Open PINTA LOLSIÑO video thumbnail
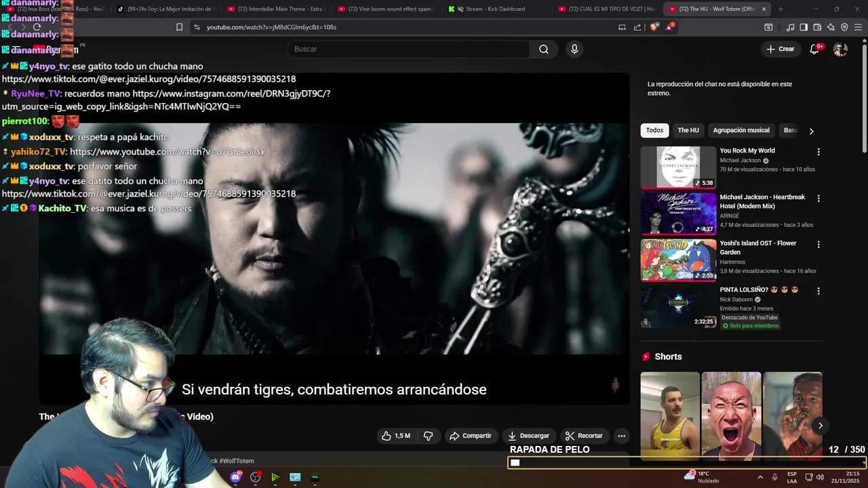This screenshot has width=868, height=488. (678, 306)
